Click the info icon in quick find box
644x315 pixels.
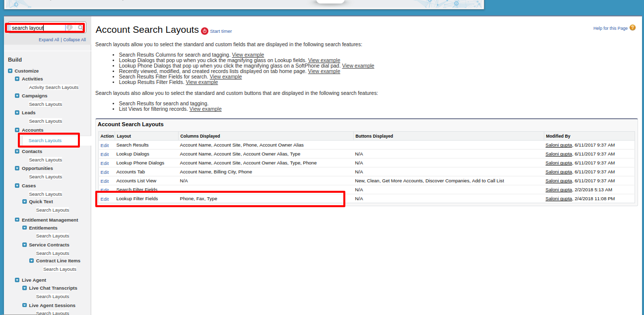click(70, 28)
